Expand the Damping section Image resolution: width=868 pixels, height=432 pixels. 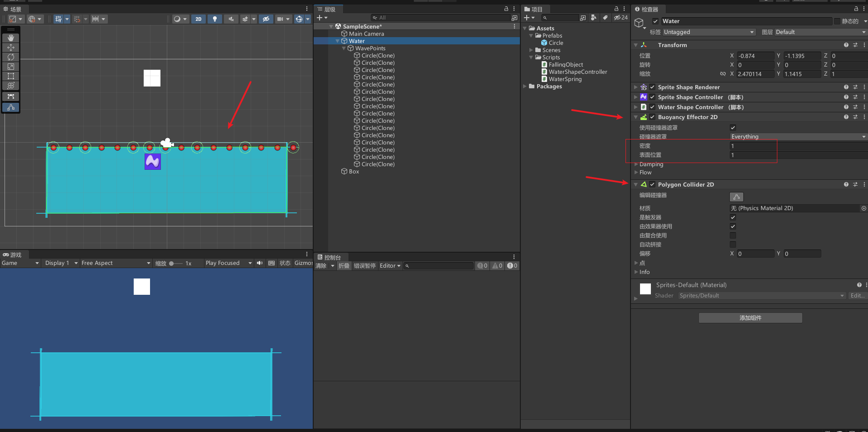coord(651,164)
